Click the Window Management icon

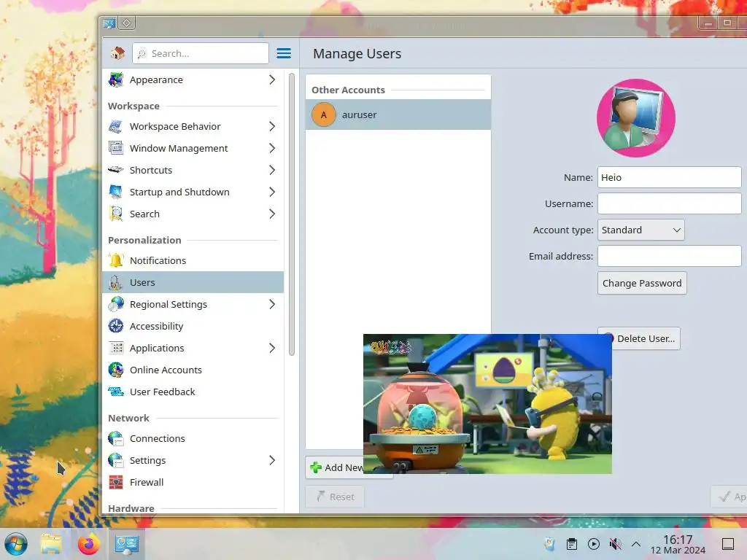point(116,148)
